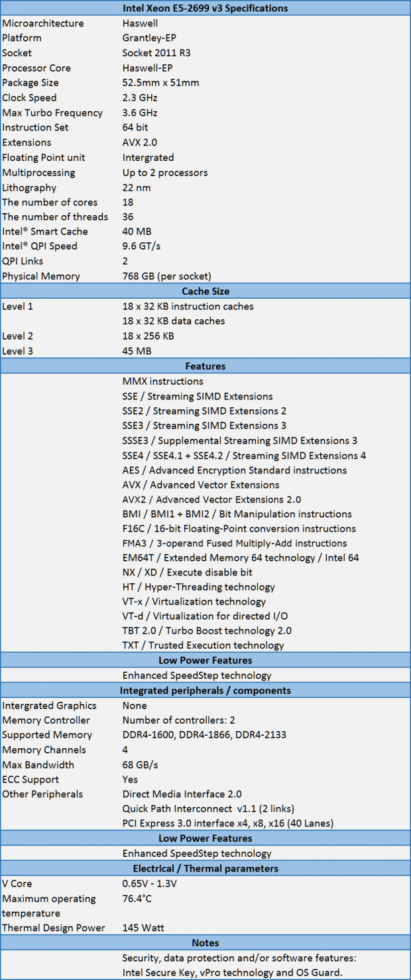Click the Features section header
The width and height of the screenshot is (411, 980).
point(206,366)
